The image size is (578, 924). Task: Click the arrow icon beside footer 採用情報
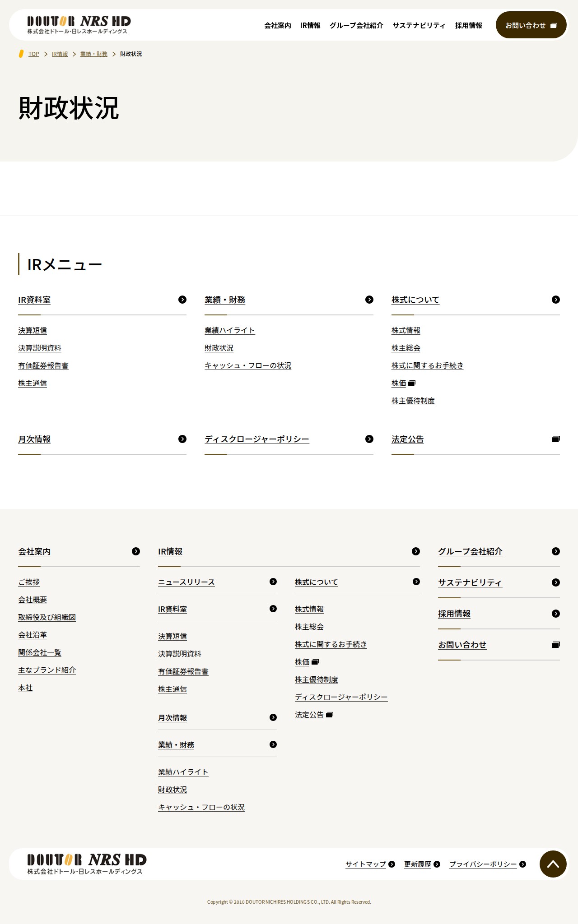[556, 614]
